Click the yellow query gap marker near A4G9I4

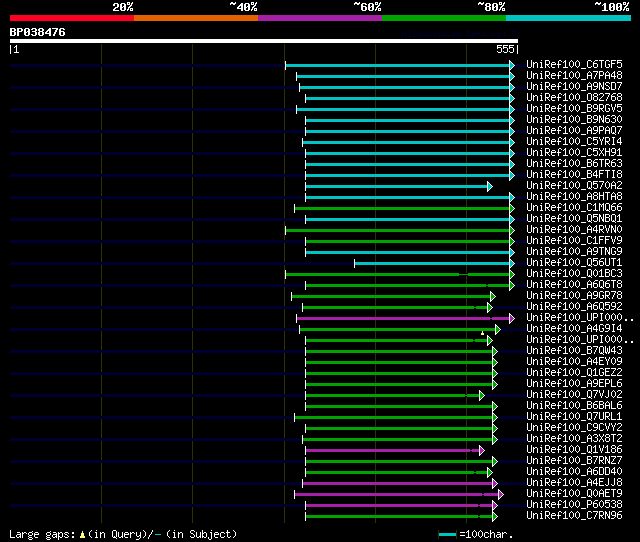(x=482, y=333)
